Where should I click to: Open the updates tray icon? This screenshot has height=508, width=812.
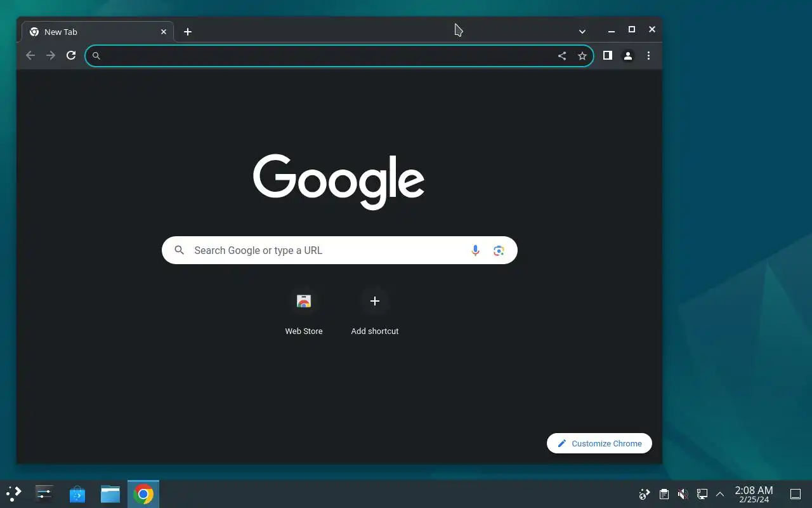click(645, 494)
